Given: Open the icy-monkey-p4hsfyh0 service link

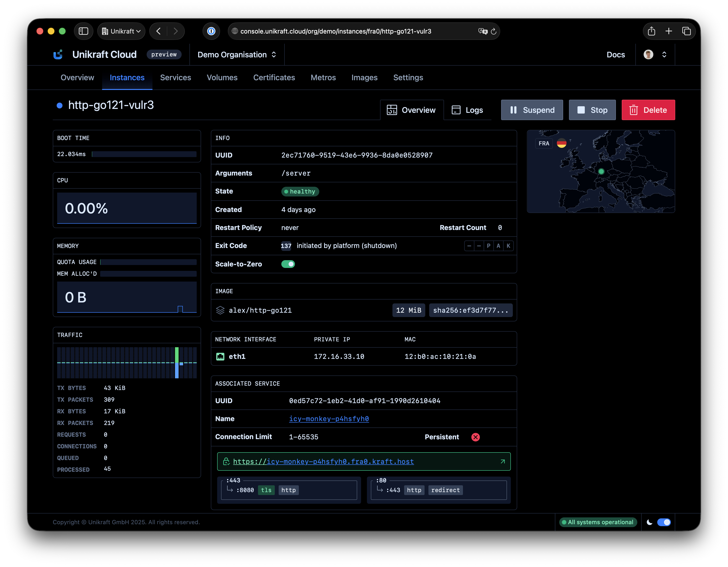Looking at the screenshot, I should 329,419.
